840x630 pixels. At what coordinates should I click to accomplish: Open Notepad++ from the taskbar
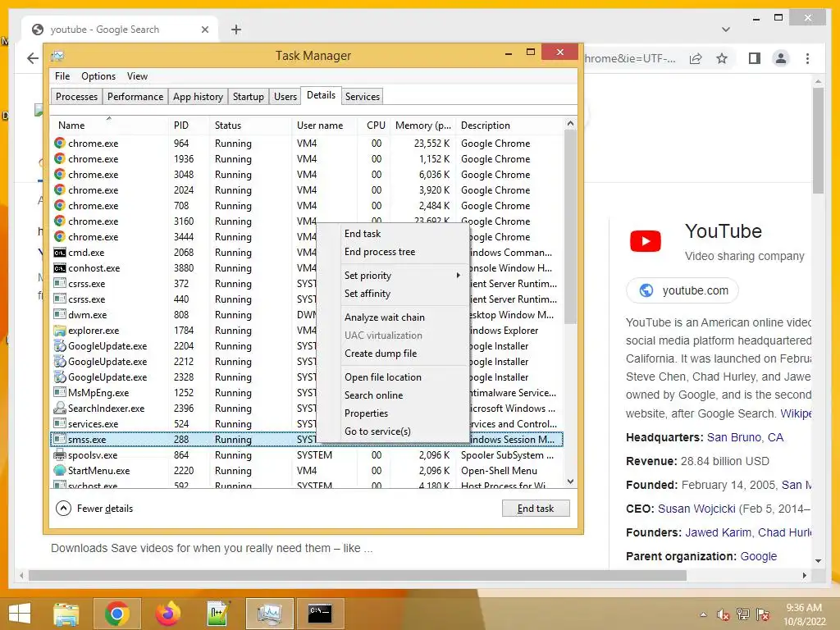point(218,614)
